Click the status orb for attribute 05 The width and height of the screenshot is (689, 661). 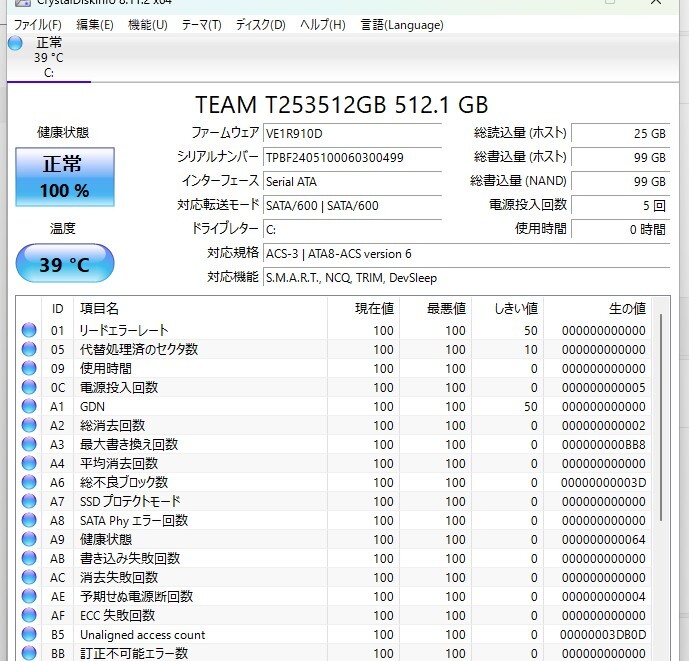[29, 349]
